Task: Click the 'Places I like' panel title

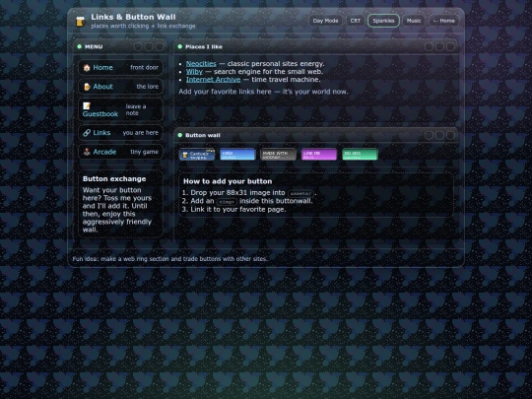Action: (204, 47)
